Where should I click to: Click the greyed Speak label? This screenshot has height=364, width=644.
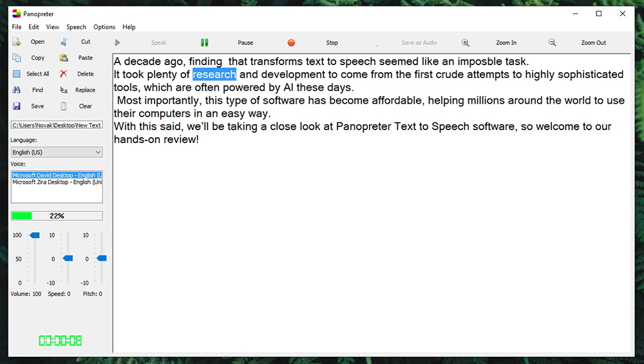coord(158,43)
